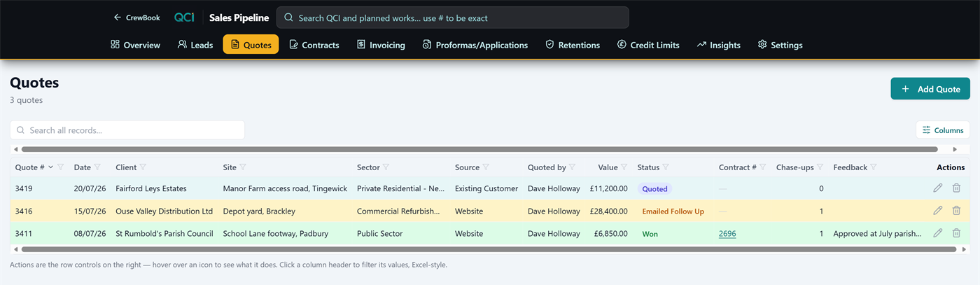Switch to the Contracts tab
The width and height of the screenshot is (980, 285).
[x=314, y=45]
